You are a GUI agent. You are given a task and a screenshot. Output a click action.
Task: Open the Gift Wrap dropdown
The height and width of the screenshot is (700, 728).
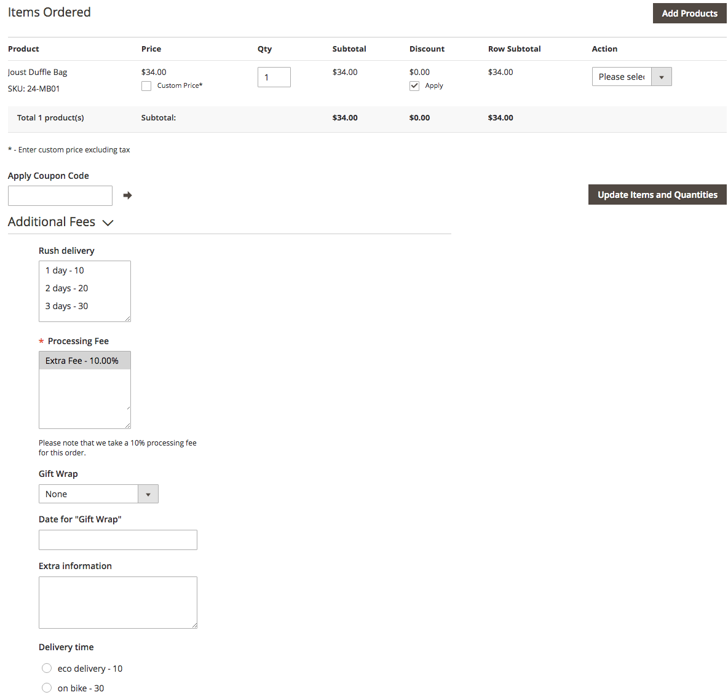pyautogui.click(x=98, y=494)
